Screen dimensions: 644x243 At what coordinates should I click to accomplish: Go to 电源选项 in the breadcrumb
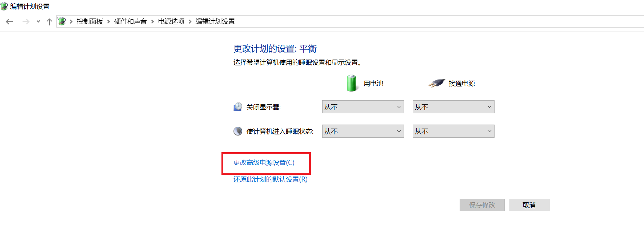click(x=171, y=21)
